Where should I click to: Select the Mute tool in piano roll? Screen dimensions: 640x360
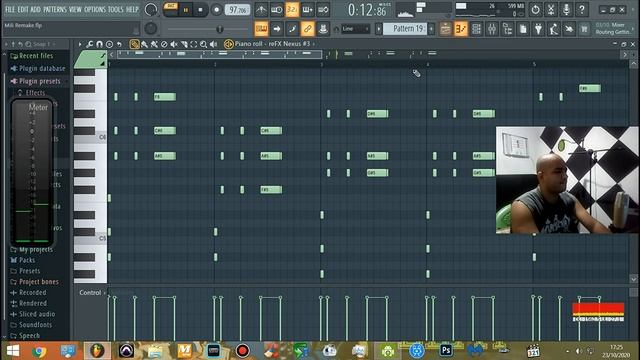[174, 44]
